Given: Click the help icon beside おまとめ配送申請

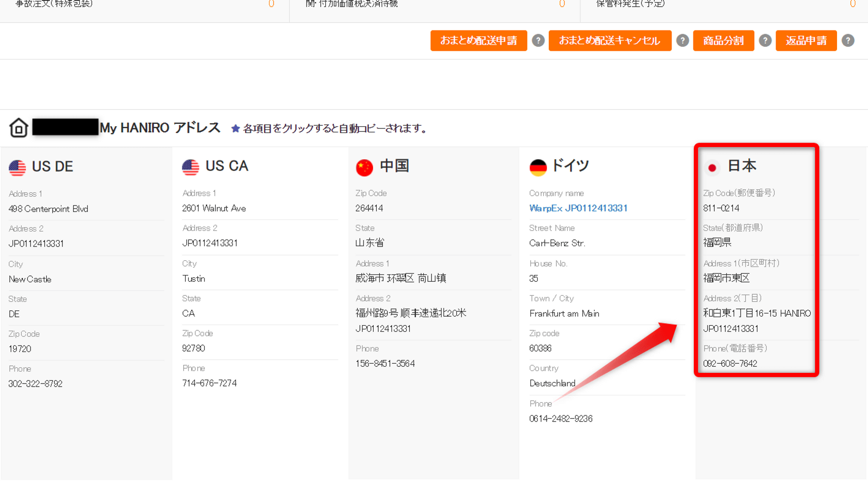Looking at the screenshot, I should [538, 41].
